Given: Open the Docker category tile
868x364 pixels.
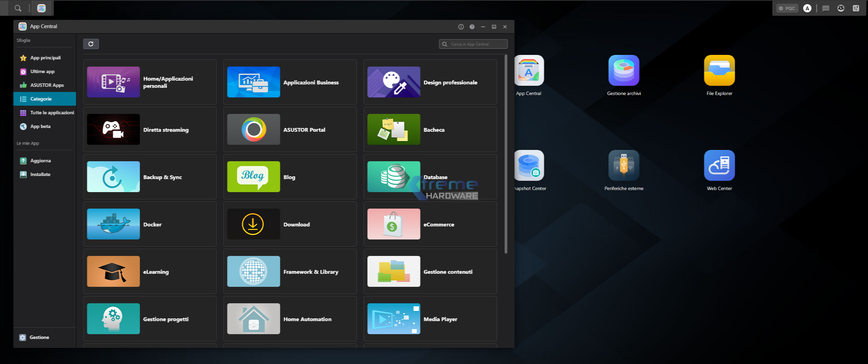Looking at the screenshot, I should 150,224.
